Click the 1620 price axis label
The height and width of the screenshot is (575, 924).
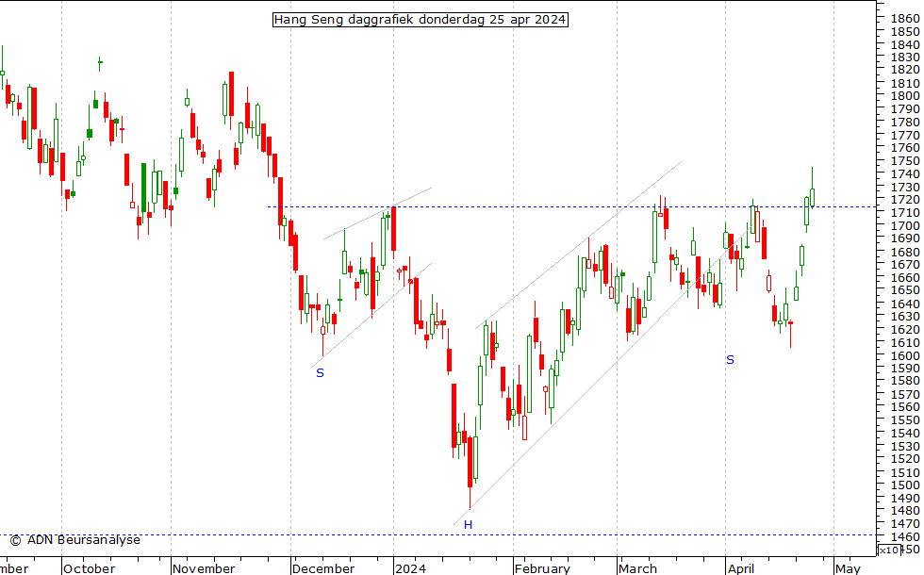[x=905, y=329]
